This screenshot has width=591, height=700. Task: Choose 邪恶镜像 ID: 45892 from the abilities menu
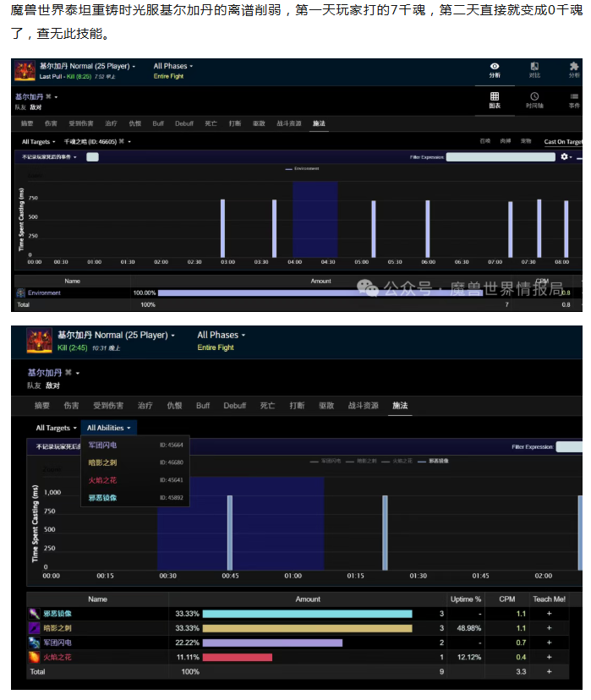coord(135,497)
